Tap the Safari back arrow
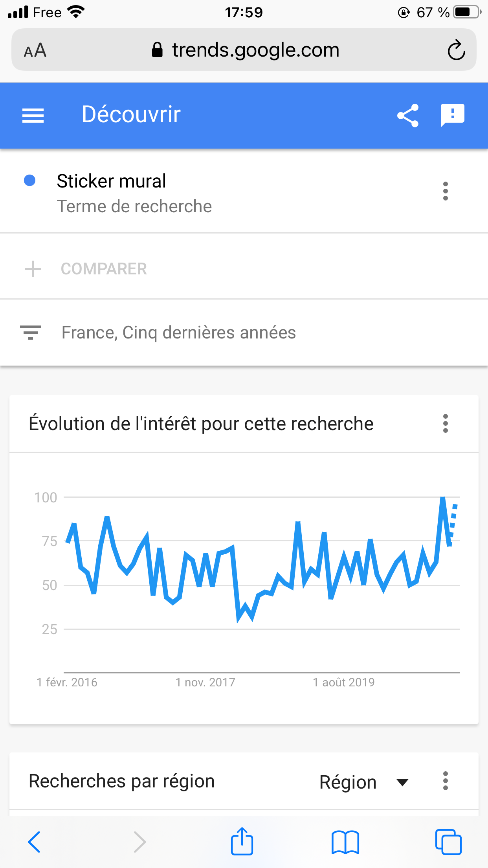 (34, 842)
